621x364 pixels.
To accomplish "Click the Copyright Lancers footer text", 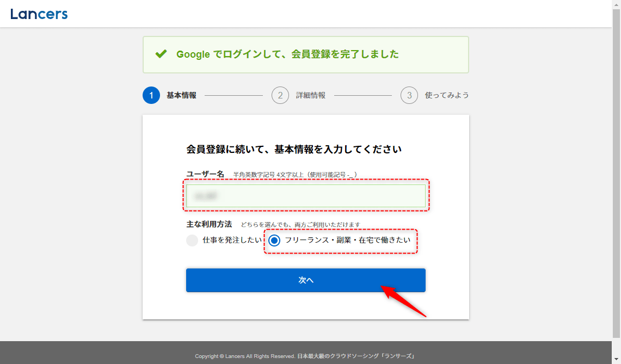I will pos(245,356).
